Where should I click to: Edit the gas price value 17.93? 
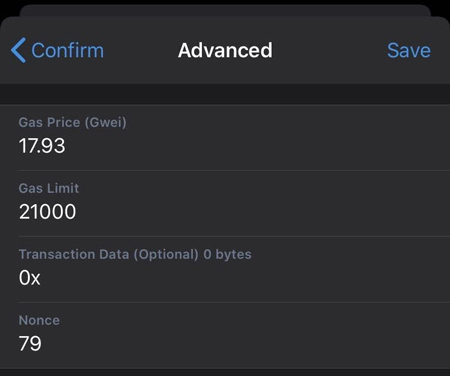[42, 146]
